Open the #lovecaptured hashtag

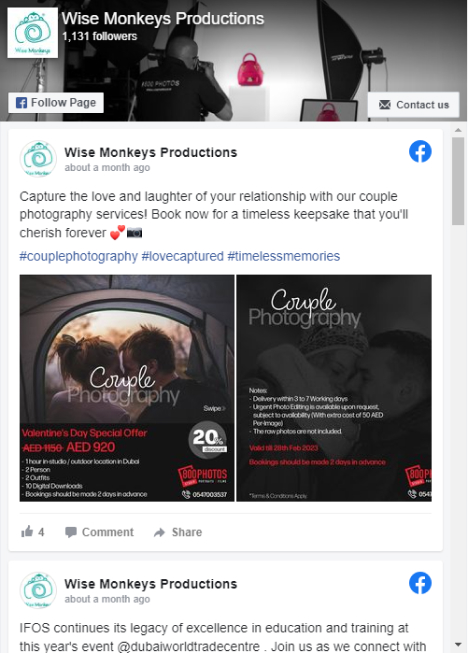pos(183,256)
